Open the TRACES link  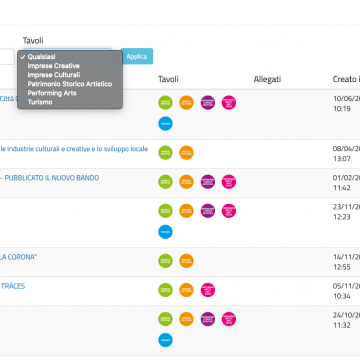13,286
